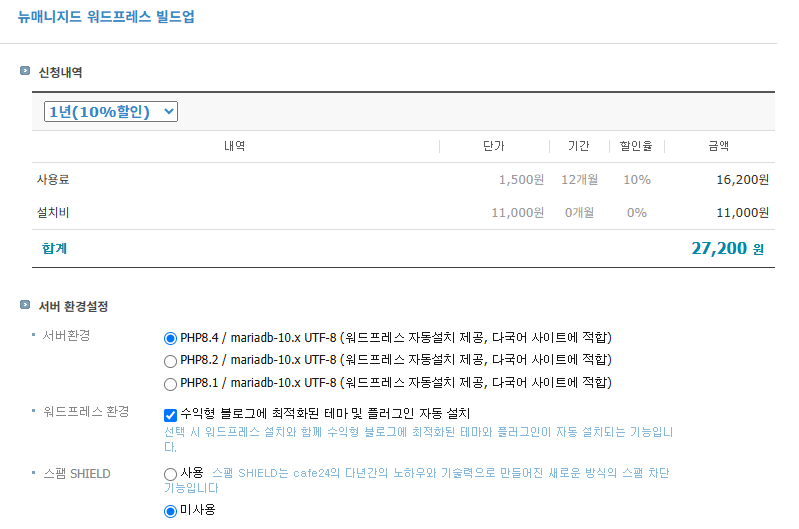Click the 사용료 row label
799x529 pixels.
pyautogui.click(x=53, y=180)
